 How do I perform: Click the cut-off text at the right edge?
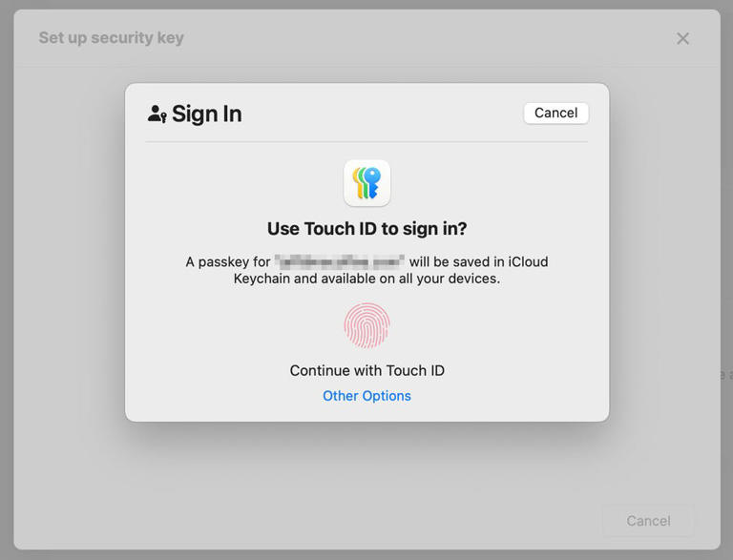click(x=727, y=375)
